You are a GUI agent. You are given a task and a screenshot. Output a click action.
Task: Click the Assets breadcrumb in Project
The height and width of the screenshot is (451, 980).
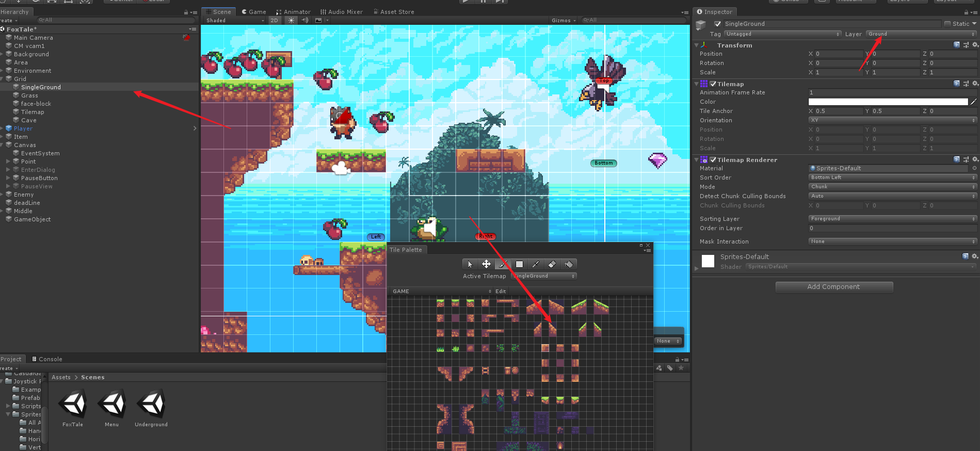61,377
